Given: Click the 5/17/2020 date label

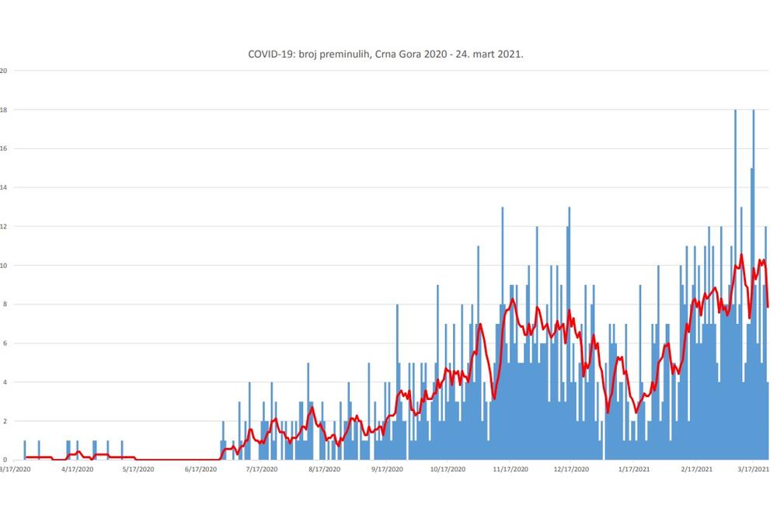Looking at the screenshot, I should pyautogui.click(x=138, y=469).
